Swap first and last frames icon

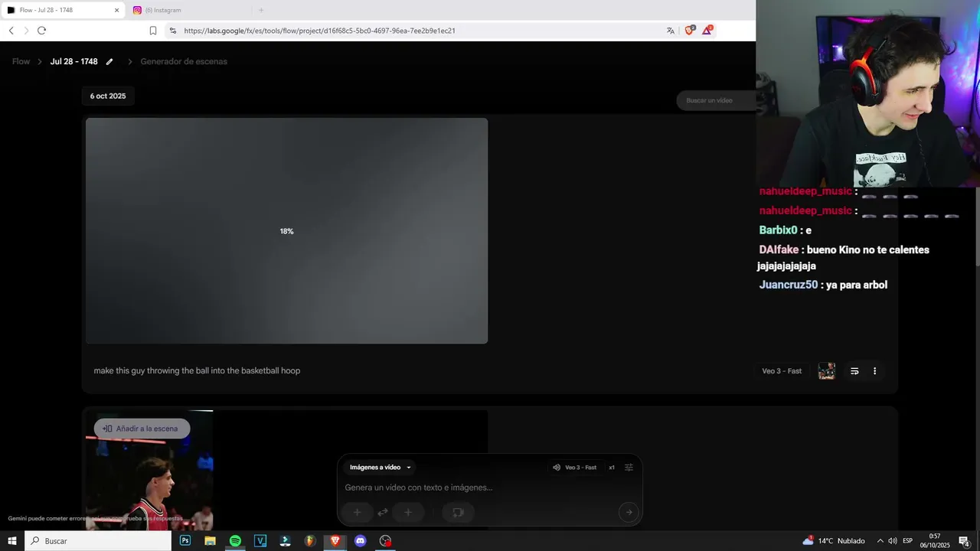click(382, 513)
